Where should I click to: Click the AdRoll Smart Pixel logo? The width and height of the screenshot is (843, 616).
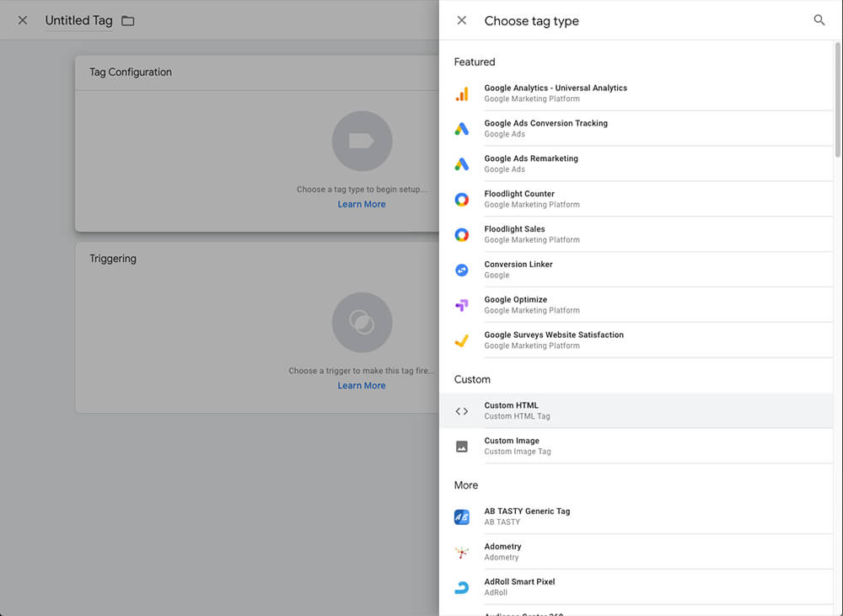[x=461, y=587]
